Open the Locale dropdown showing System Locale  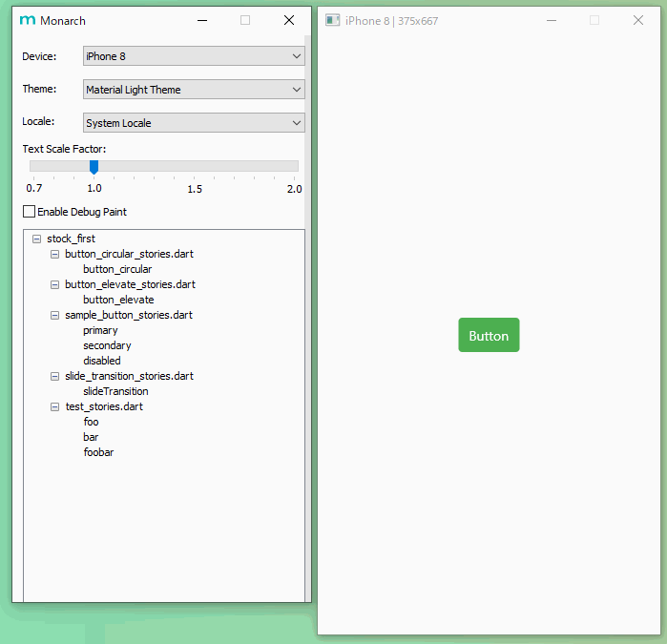click(194, 123)
